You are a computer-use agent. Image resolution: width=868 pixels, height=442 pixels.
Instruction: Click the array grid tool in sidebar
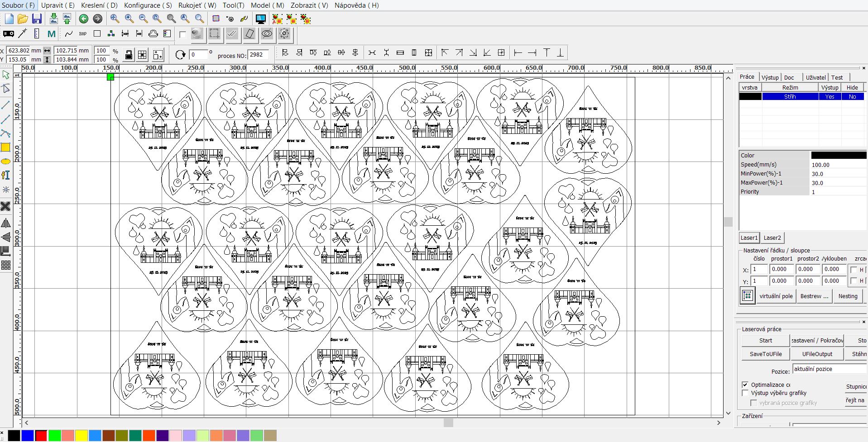(x=6, y=265)
